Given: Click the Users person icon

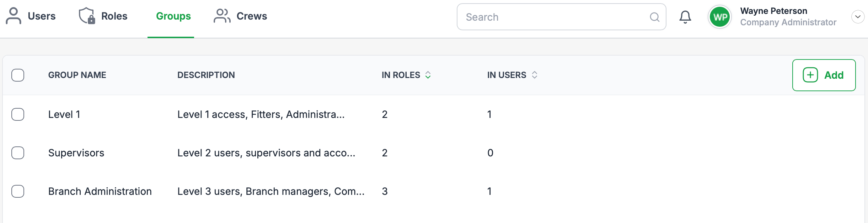Looking at the screenshot, I should 14,16.
